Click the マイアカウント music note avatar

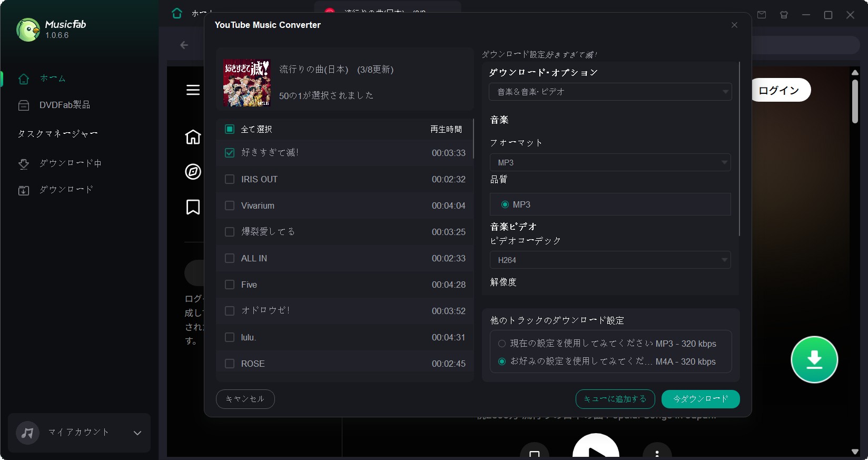point(28,433)
